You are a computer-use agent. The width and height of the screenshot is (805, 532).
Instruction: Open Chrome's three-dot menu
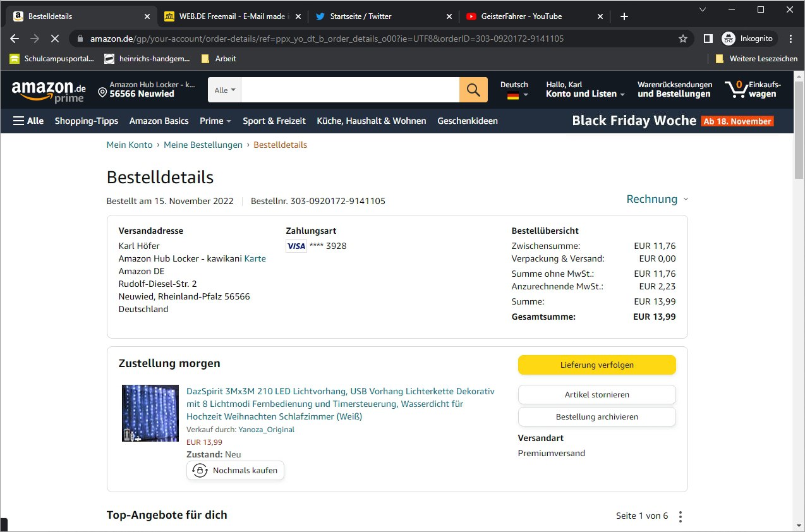coord(791,39)
